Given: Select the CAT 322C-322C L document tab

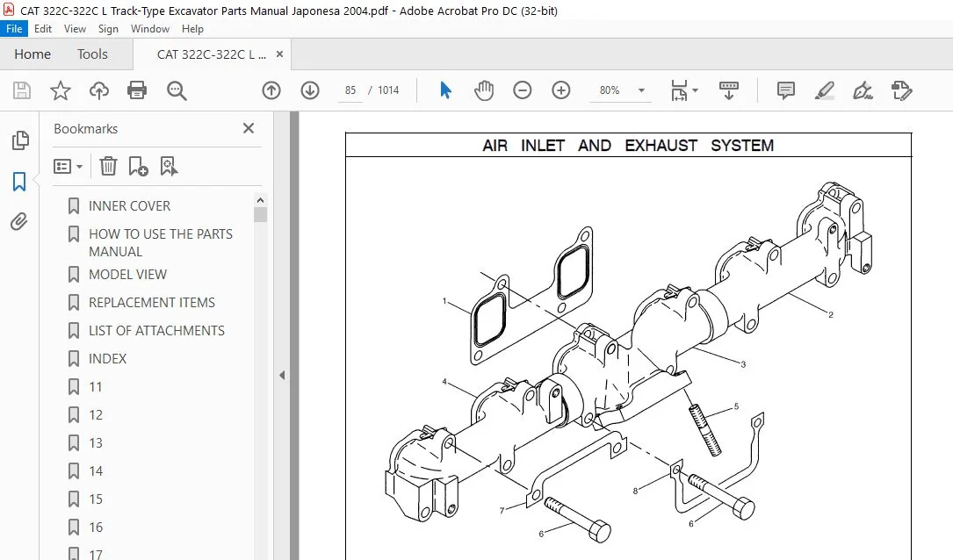Looking at the screenshot, I should (211, 54).
